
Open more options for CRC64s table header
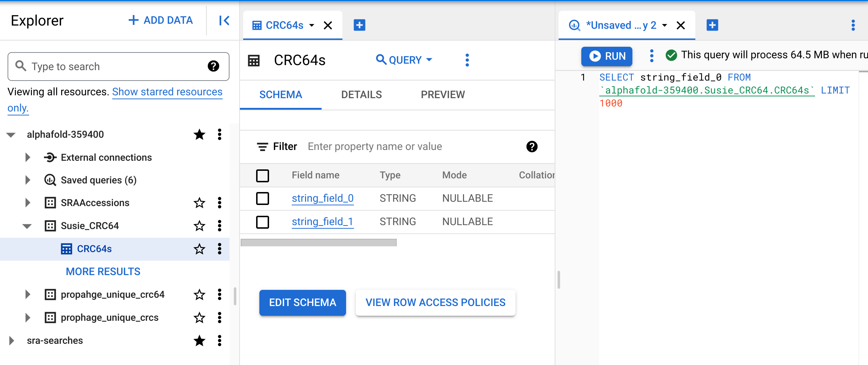[x=467, y=60]
